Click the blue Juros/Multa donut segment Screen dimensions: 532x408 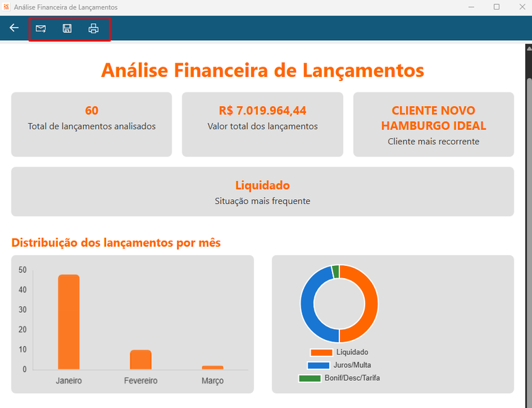[x=307, y=305]
